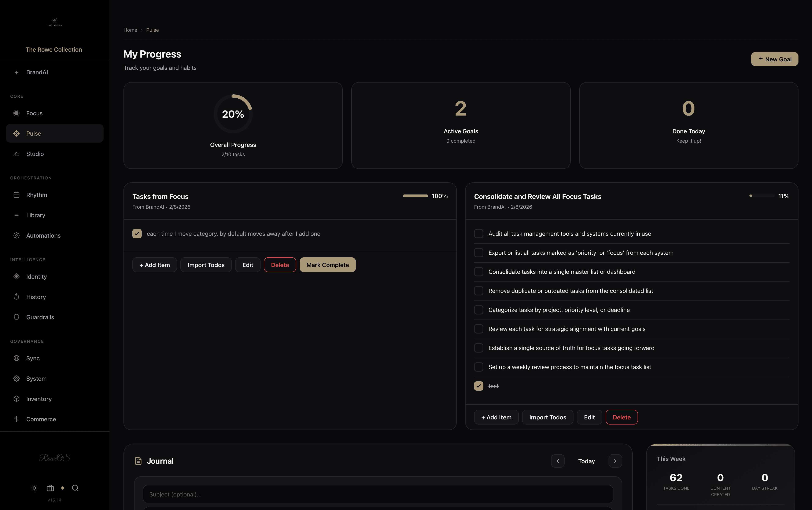
Task: Check 'Audit all task management tools' task
Action: point(478,233)
